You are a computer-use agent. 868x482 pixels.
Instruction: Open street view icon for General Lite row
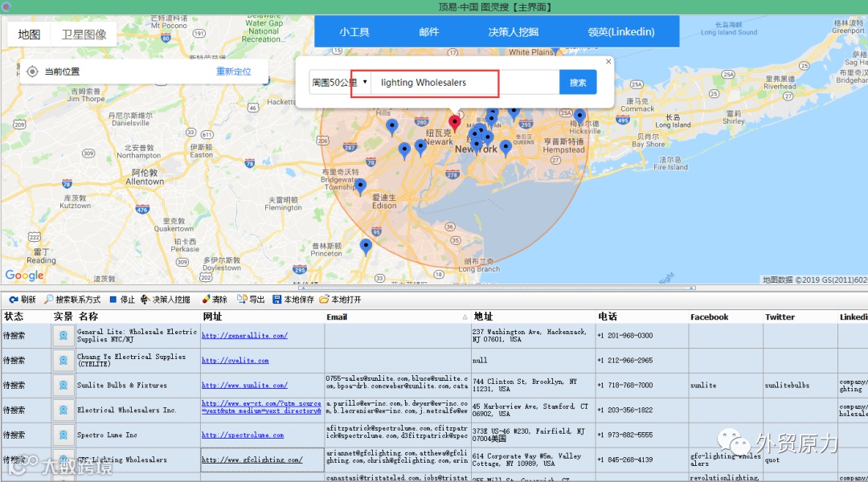(63, 335)
